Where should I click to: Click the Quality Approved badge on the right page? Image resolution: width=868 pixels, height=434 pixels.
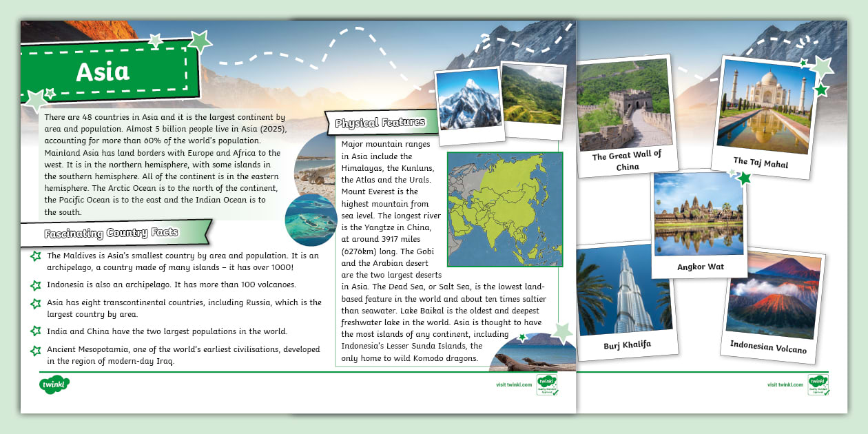click(x=817, y=384)
